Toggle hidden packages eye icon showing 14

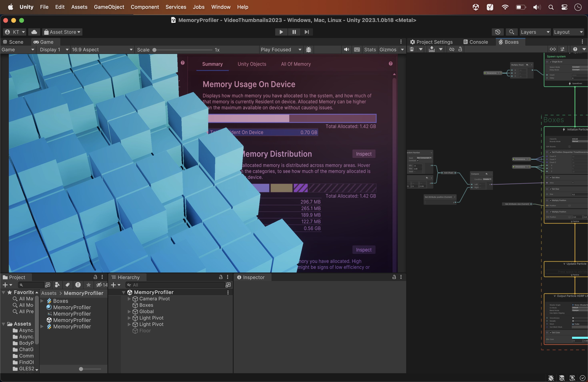point(102,285)
